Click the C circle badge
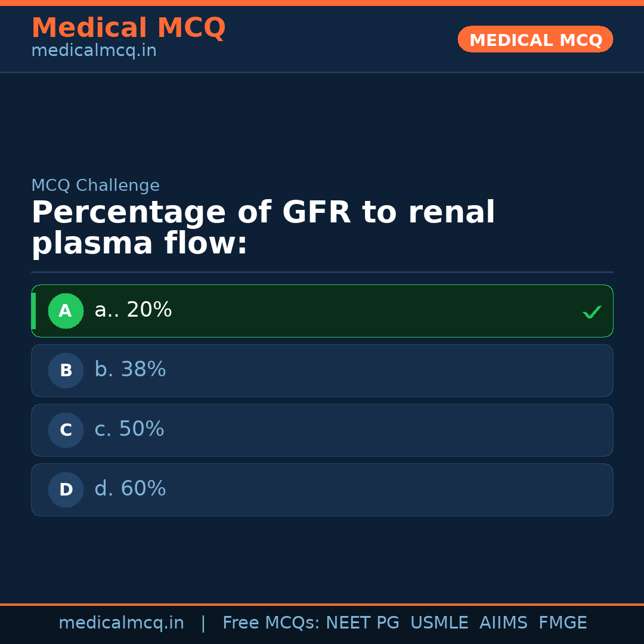Image resolution: width=644 pixels, height=644 pixels. 66,430
